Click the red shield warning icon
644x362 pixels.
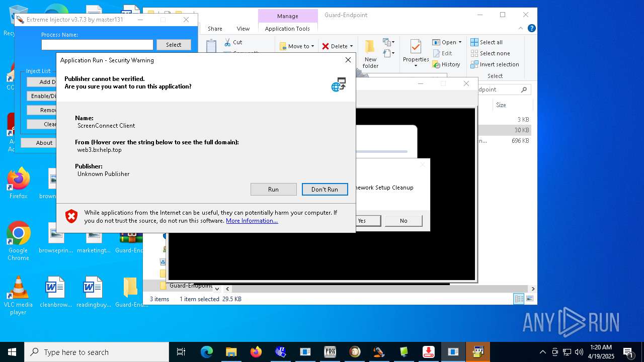[72, 216]
